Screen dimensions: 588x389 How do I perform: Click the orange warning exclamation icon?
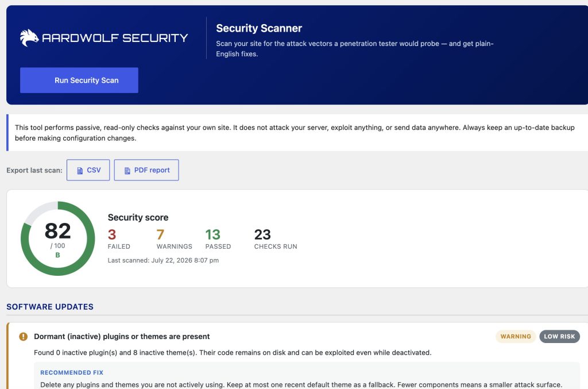pos(23,337)
